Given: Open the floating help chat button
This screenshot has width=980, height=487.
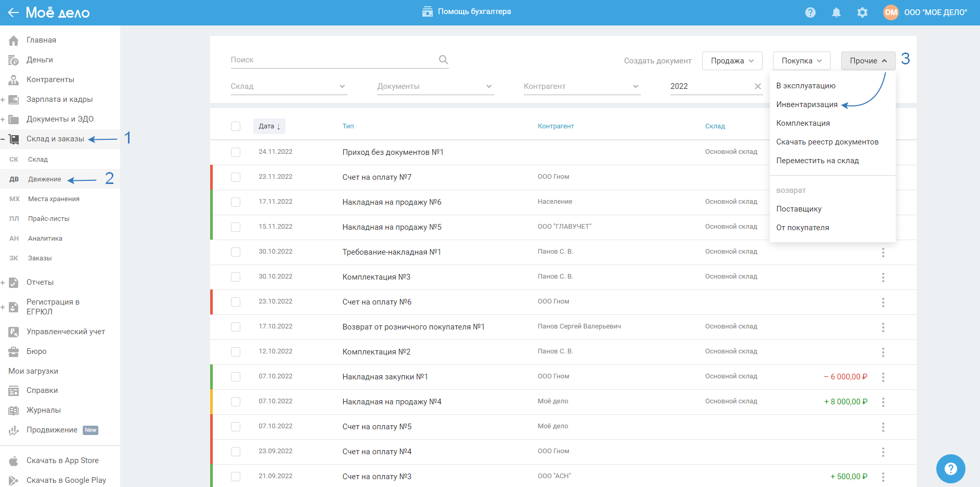Looking at the screenshot, I should click(950, 469).
